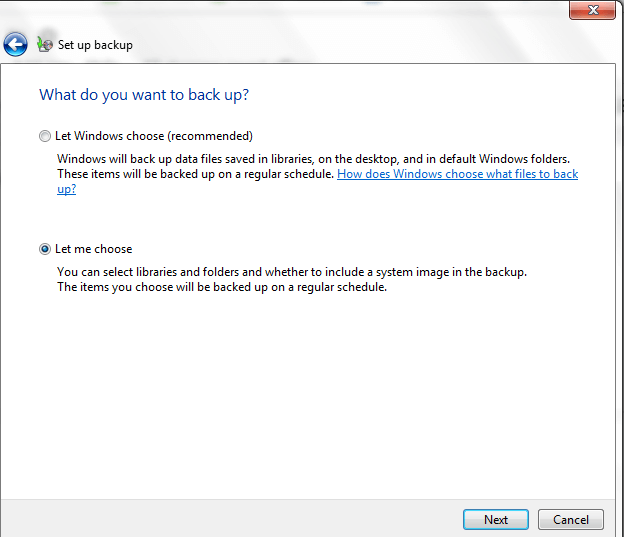Click the empty title bar area

pyautogui.click(x=300, y=12)
